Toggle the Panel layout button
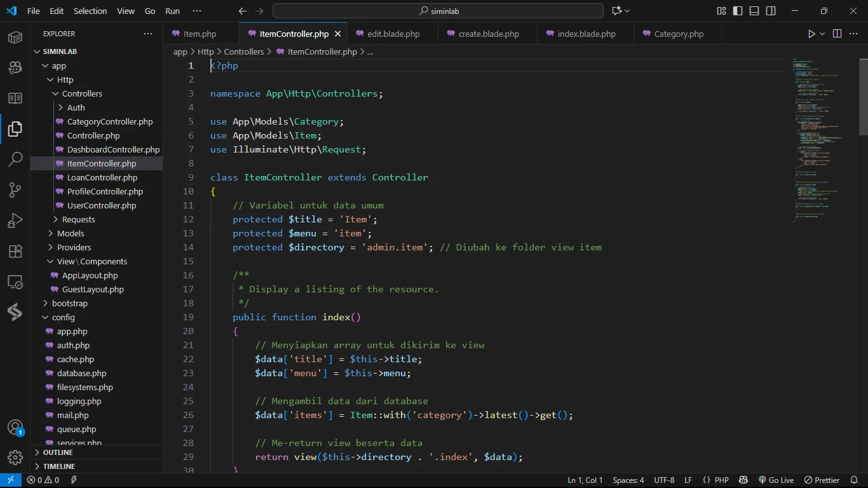The width and height of the screenshot is (868, 488). tap(754, 11)
